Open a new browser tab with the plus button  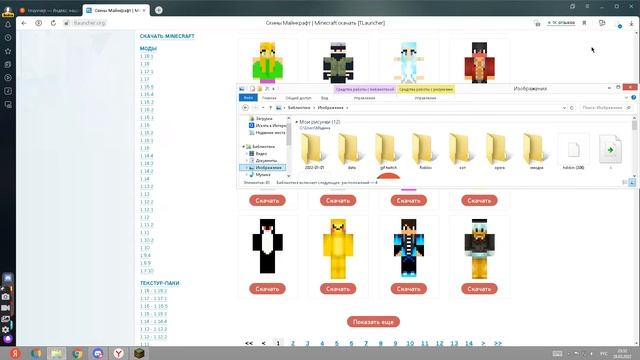click(159, 10)
